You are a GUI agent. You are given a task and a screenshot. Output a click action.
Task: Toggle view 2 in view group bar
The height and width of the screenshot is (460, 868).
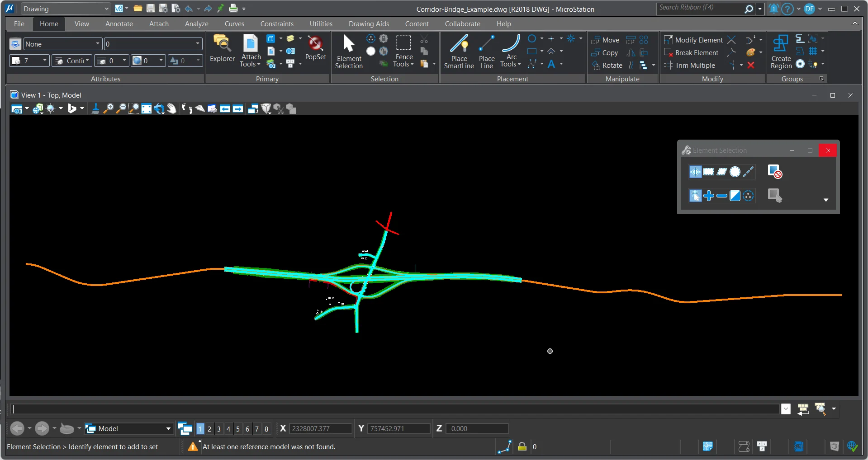(x=209, y=429)
